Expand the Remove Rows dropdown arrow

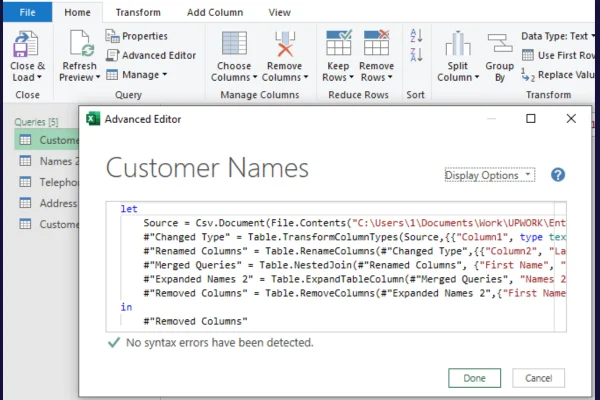(x=390, y=77)
